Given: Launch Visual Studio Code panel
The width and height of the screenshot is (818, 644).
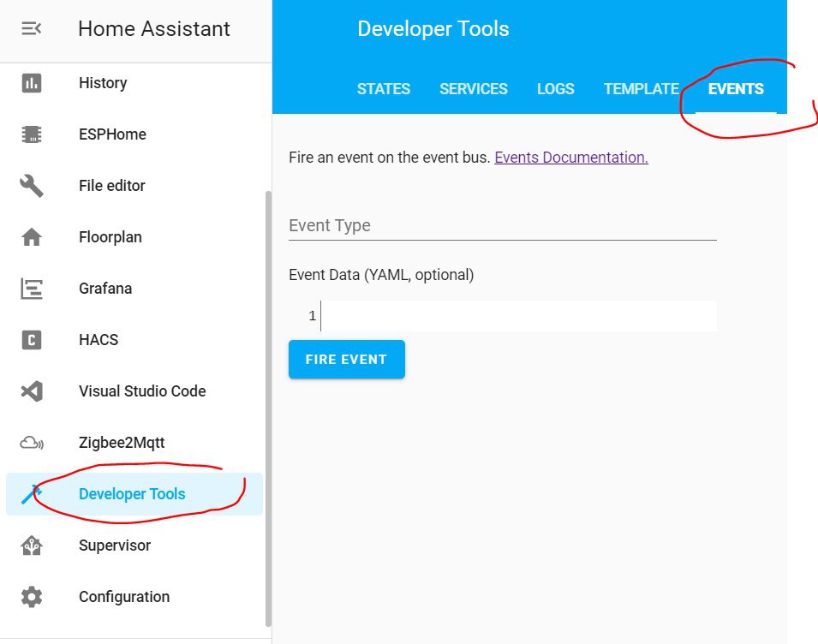Looking at the screenshot, I should [134, 391].
